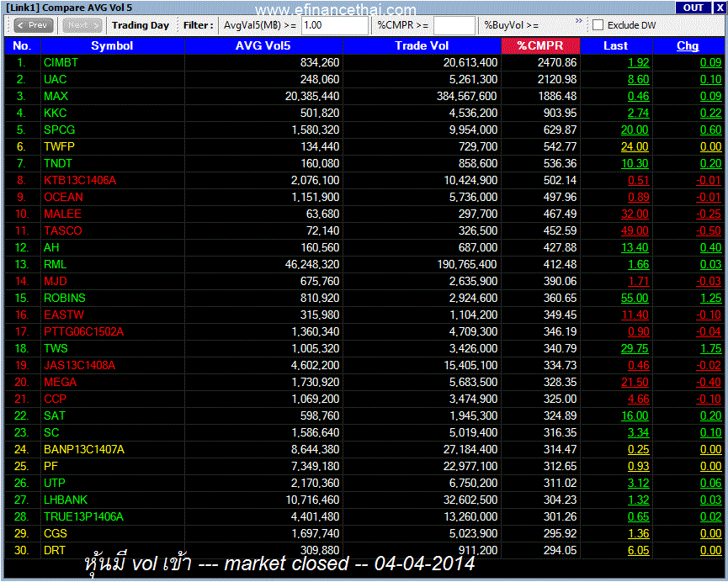Screen dimensions: 728x582
Task: Select symbol EASTW
Action: coord(64,315)
